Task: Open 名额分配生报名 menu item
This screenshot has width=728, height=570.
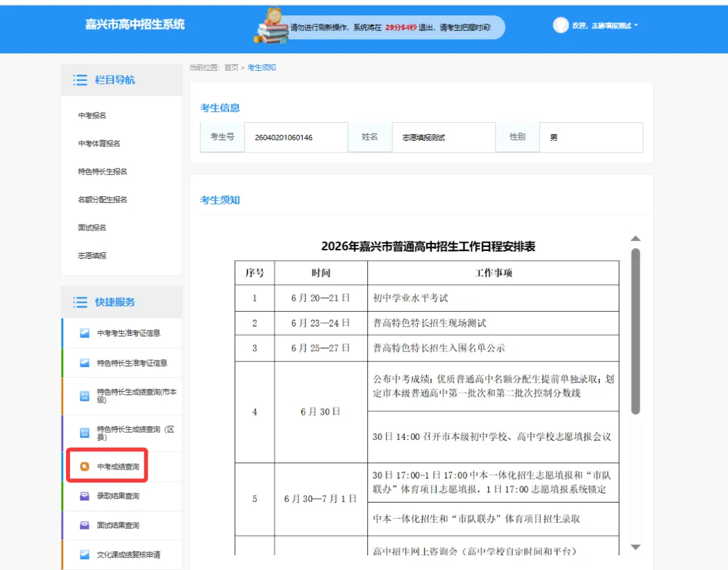Action: [x=102, y=200]
